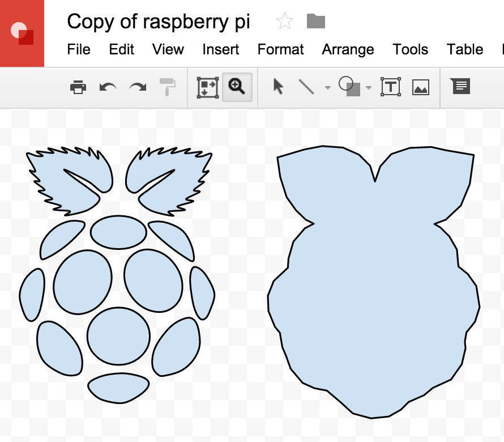Image resolution: width=504 pixels, height=442 pixels.
Task: Open the shape tool dropdown
Action: tap(369, 88)
